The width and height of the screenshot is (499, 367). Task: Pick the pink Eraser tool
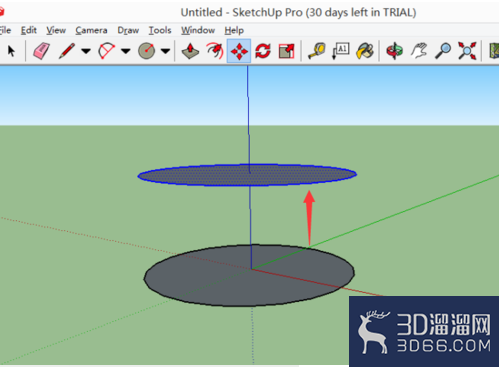42,51
